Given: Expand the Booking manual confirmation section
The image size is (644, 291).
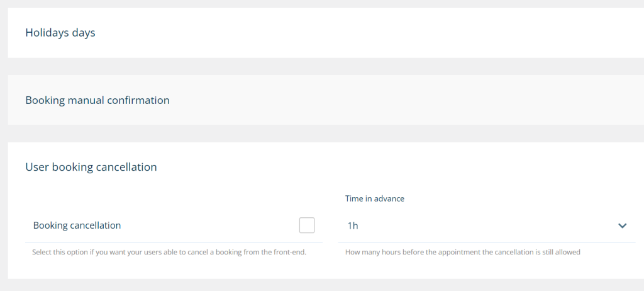Looking at the screenshot, I should click(x=97, y=100).
